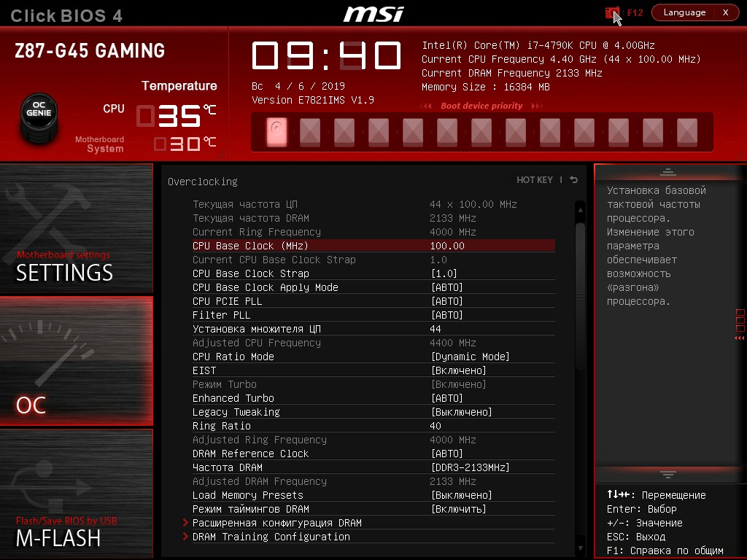
Task: Click the Overclocking page title
Action: pyautogui.click(x=203, y=182)
